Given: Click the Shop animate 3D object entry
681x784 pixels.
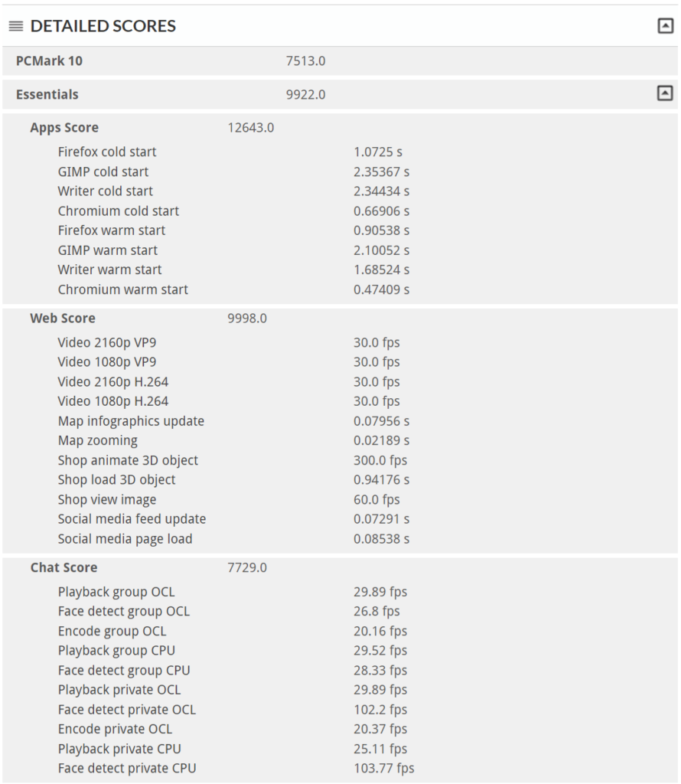Looking at the screenshot, I should [128, 460].
